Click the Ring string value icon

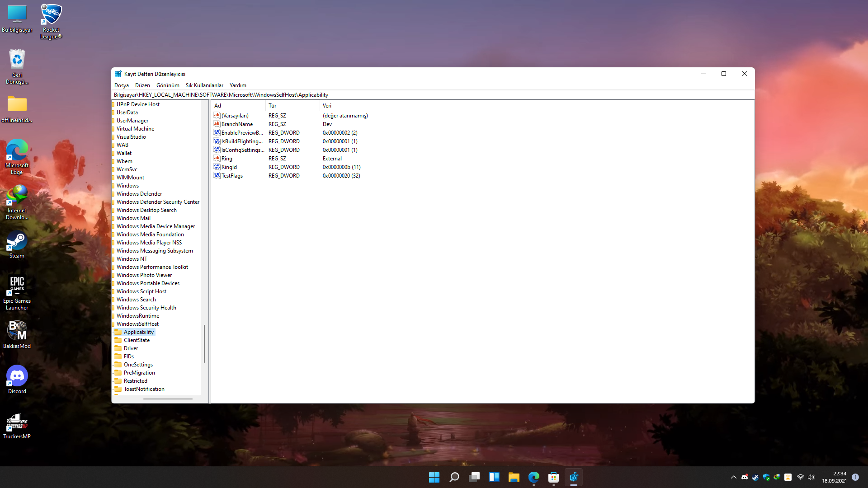217,159
